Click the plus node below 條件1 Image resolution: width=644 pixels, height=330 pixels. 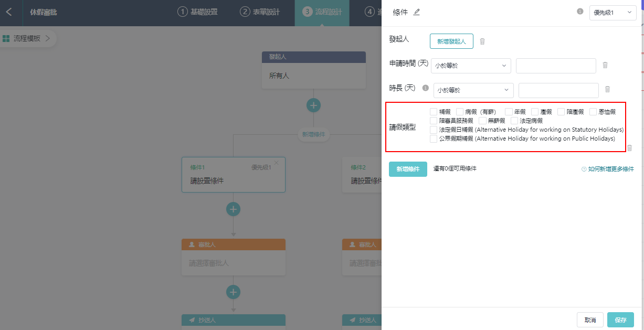tap(233, 209)
